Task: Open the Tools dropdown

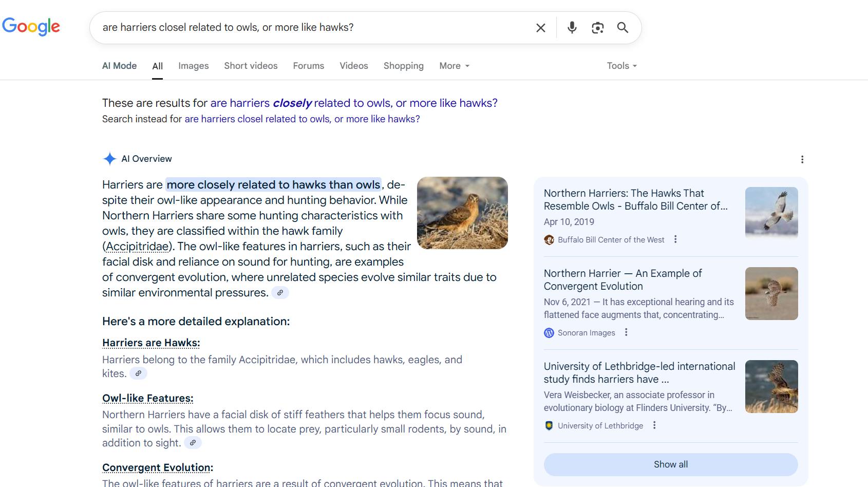Action: tap(622, 66)
